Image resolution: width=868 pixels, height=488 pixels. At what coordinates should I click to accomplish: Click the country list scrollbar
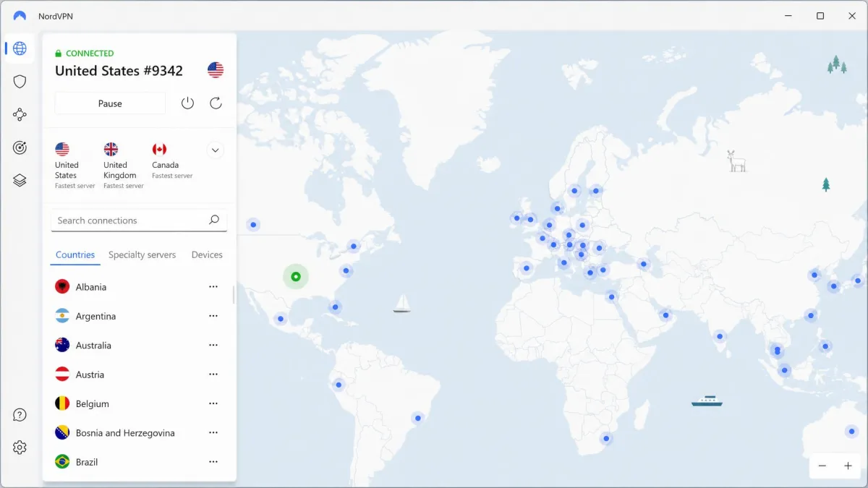pyautogui.click(x=233, y=294)
